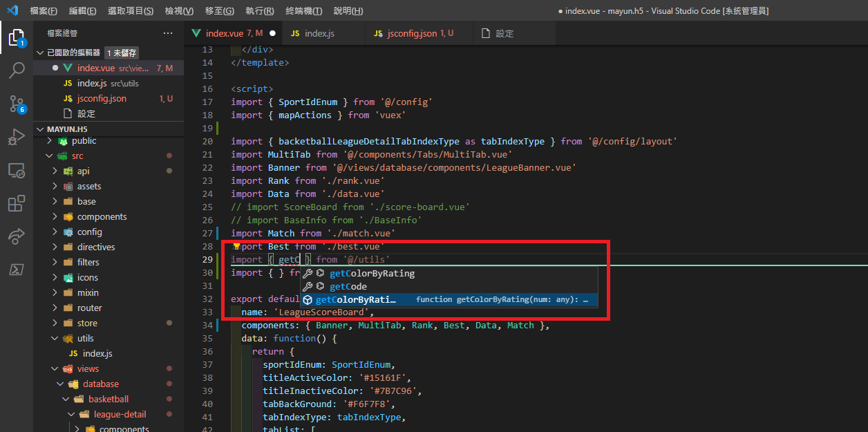The image size is (868, 432).
Task: Open the 終端機(T) menu
Action: [x=303, y=11]
